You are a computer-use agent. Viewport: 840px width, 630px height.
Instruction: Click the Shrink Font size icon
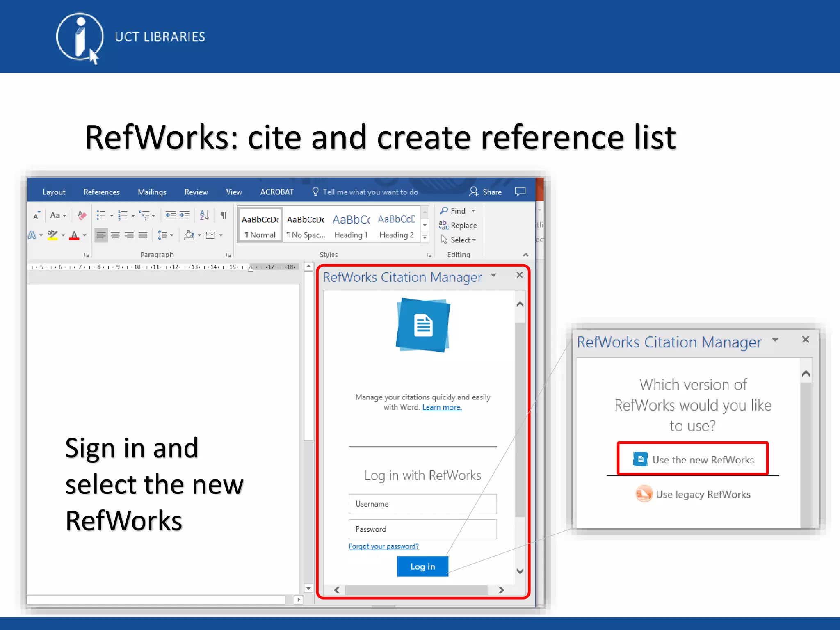click(x=36, y=215)
